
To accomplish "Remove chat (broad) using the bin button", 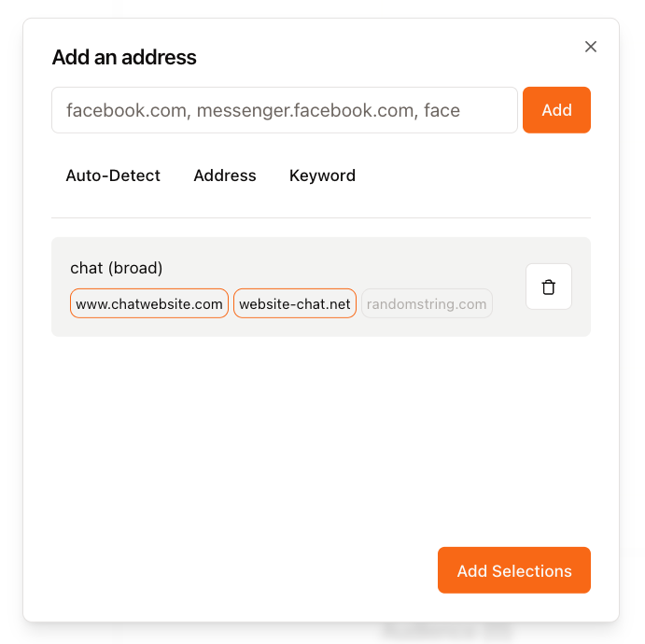I will 549,287.
